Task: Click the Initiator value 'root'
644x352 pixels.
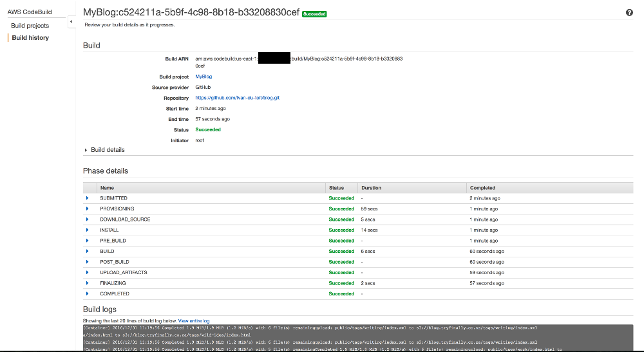Action: point(200,140)
